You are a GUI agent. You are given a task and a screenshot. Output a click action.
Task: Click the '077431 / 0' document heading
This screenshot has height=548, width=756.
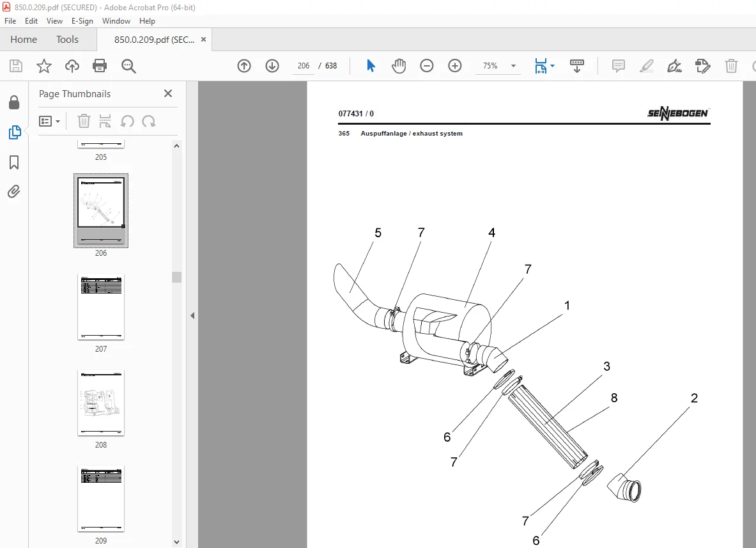pos(356,114)
